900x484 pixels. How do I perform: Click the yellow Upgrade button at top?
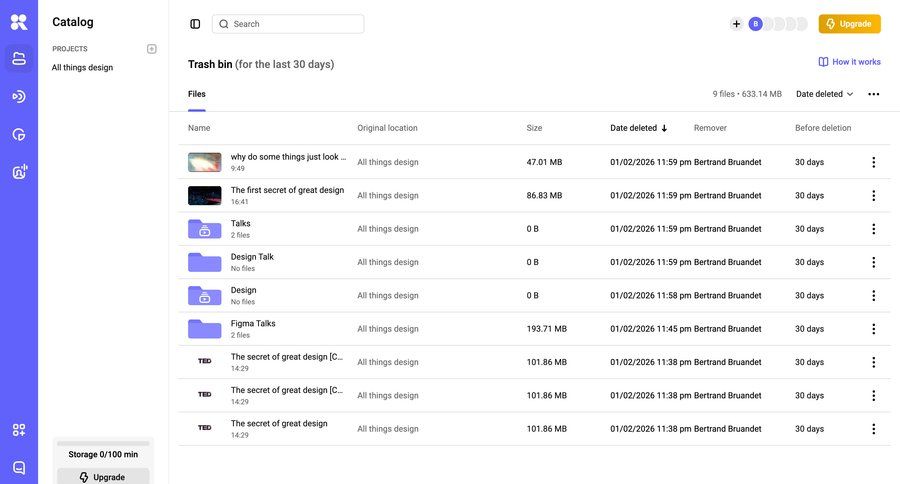(x=849, y=24)
